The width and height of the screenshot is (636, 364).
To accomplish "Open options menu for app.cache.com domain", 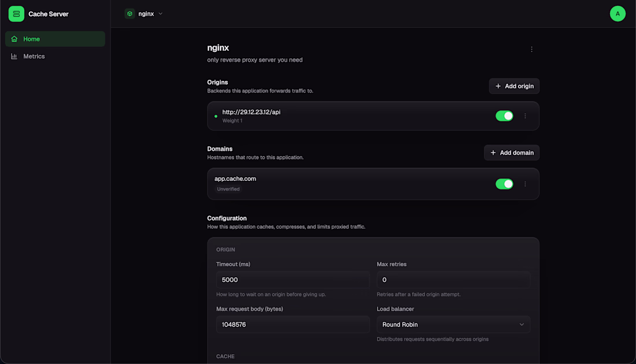I will coord(525,184).
